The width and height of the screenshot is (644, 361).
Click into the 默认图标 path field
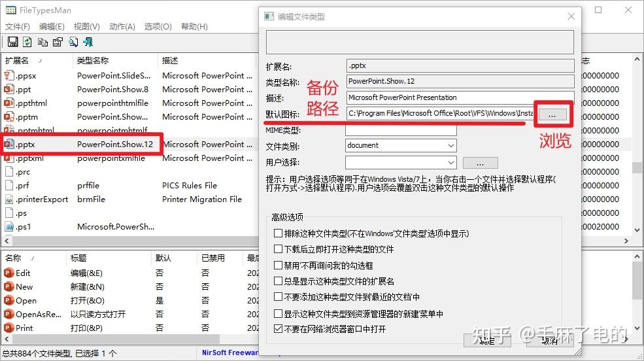click(x=440, y=113)
